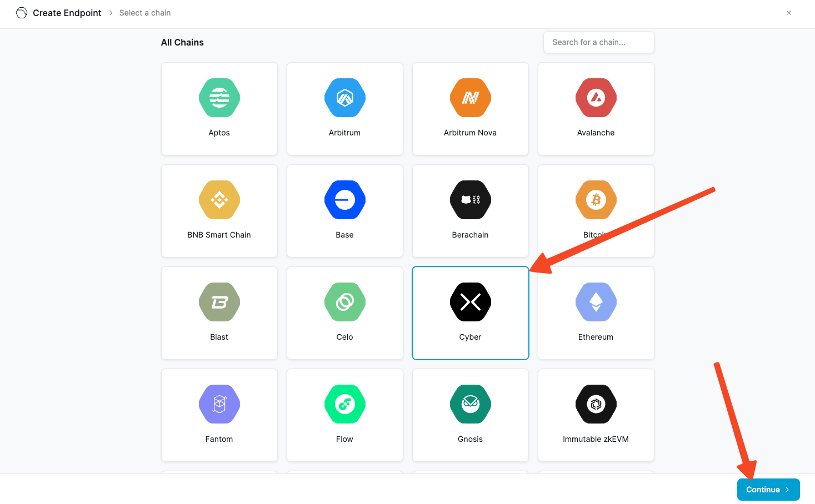Click the breadcrumb chevron separator
815x504 pixels.
pyautogui.click(x=111, y=13)
